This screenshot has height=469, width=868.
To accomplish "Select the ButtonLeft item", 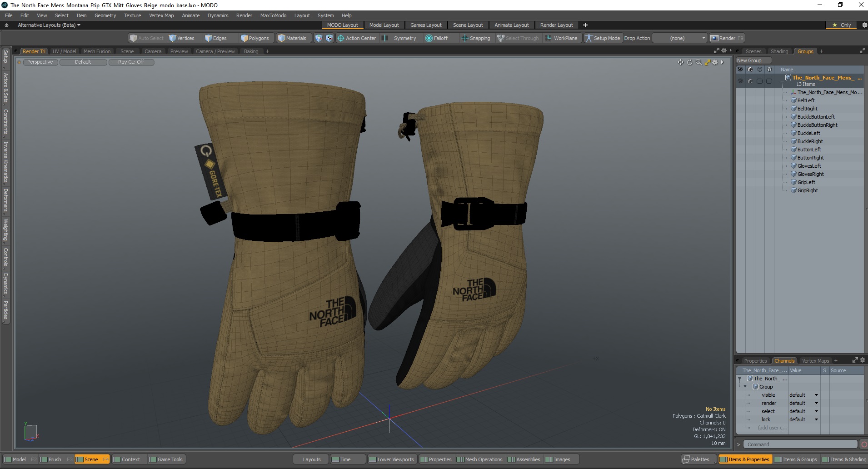I will (809, 150).
